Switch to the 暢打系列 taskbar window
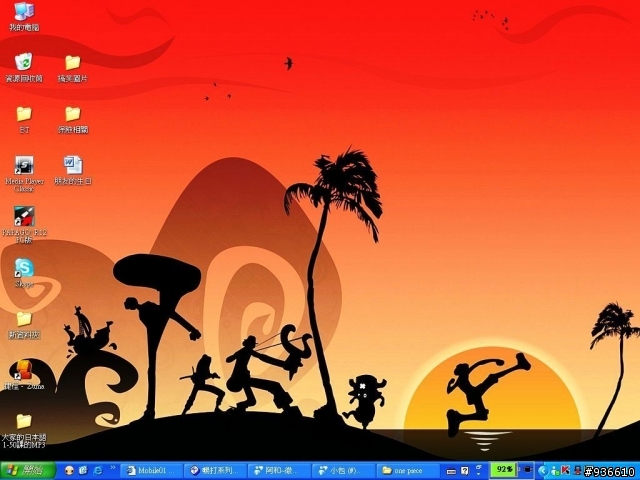The width and height of the screenshot is (640, 480). point(216,471)
